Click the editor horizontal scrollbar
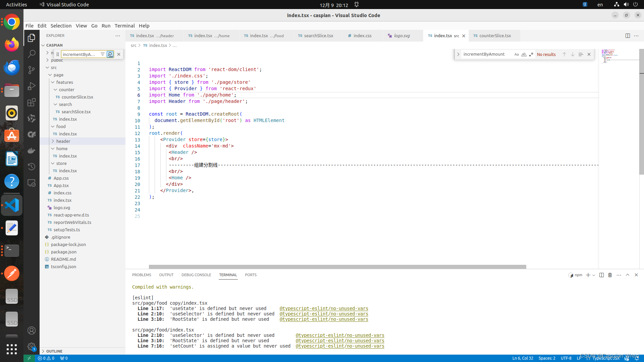 click(337, 267)
